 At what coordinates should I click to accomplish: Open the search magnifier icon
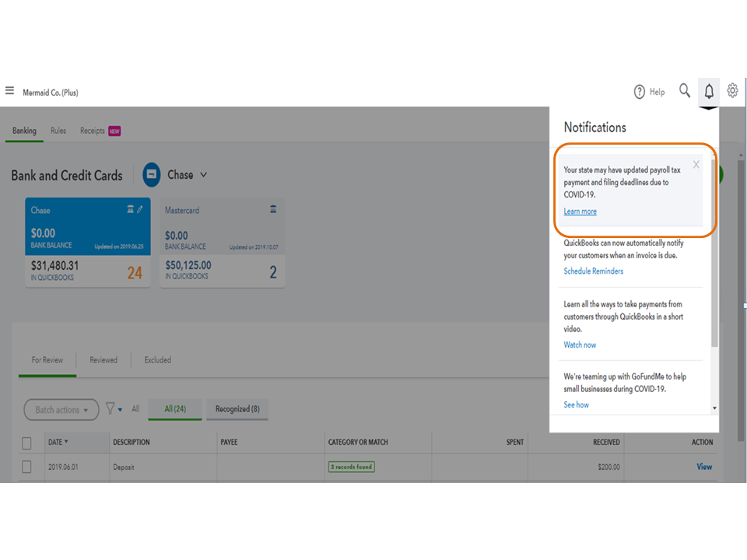(x=685, y=90)
